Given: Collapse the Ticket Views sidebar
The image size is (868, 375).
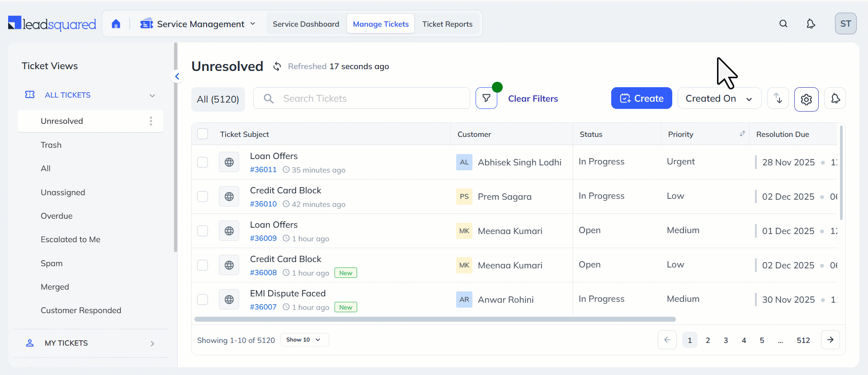Looking at the screenshot, I should 177,76.
